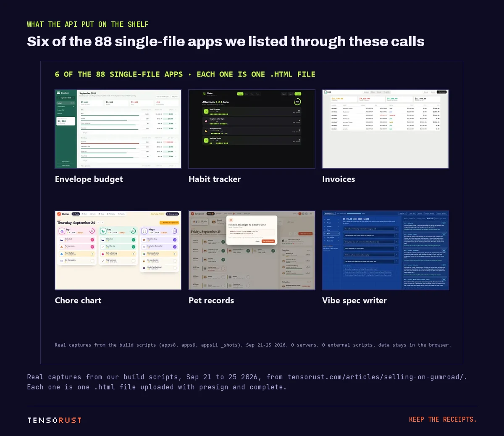Select the Invoices tab in Paid
The image size is (504, 436).
(366, 92)
